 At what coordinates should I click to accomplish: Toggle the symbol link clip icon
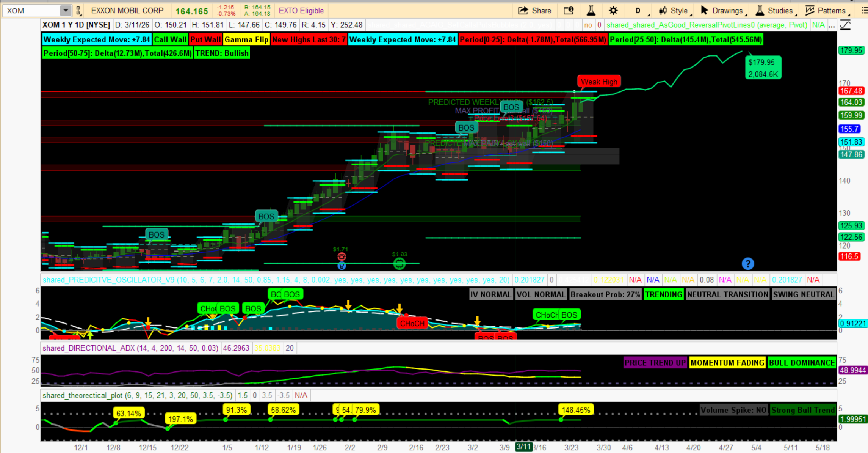(x=78, y=11)
